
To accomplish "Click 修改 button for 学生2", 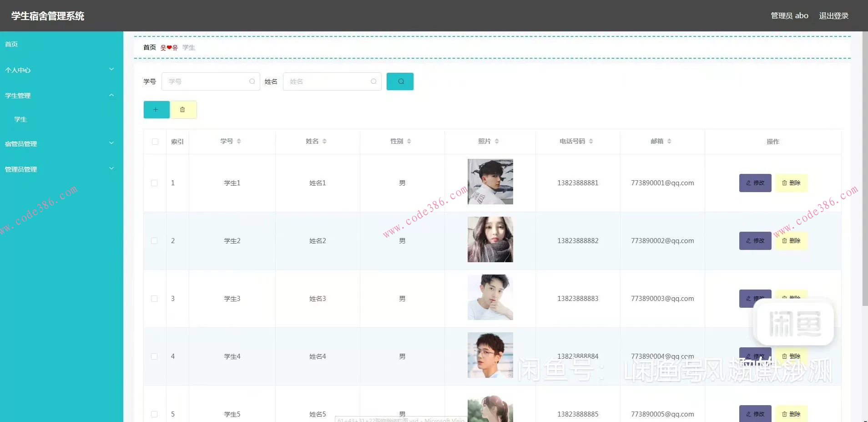I will tap(755, 241).
